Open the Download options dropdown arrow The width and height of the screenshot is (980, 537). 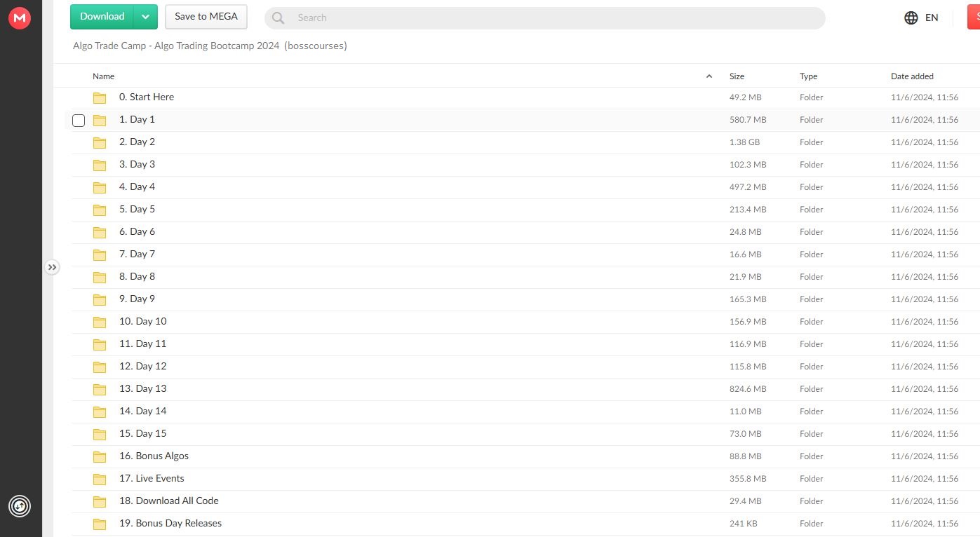pos(145,17)
